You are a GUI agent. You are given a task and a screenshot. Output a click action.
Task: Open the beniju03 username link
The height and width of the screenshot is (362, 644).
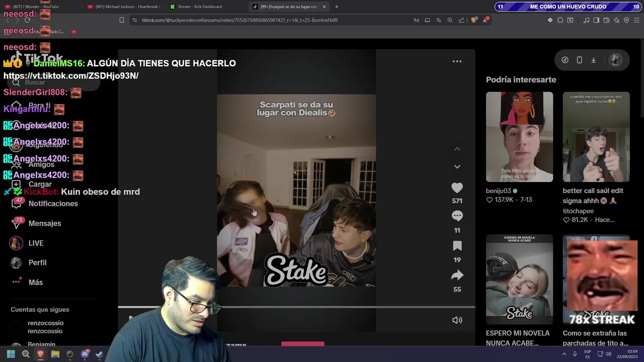(x=499, y=191)
